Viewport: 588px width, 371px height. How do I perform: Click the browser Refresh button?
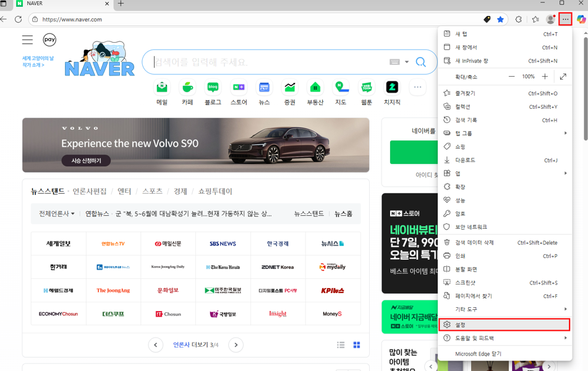(18, 19)
